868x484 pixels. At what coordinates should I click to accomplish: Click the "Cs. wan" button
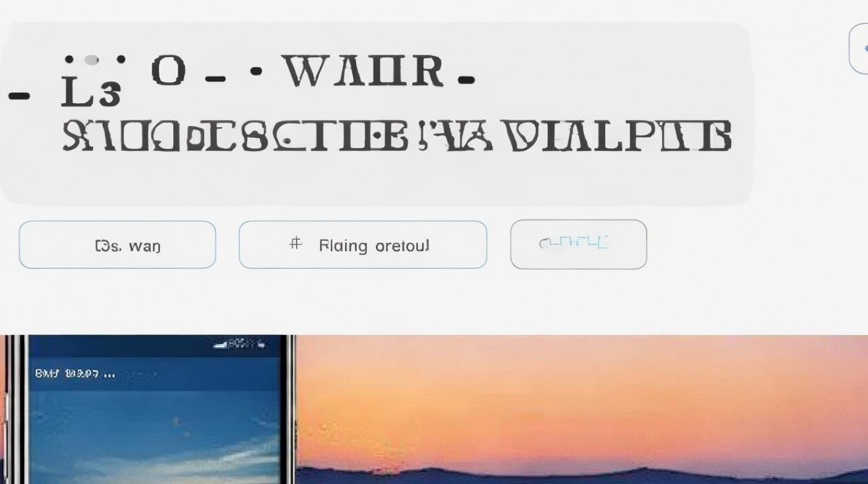[118, 245]
